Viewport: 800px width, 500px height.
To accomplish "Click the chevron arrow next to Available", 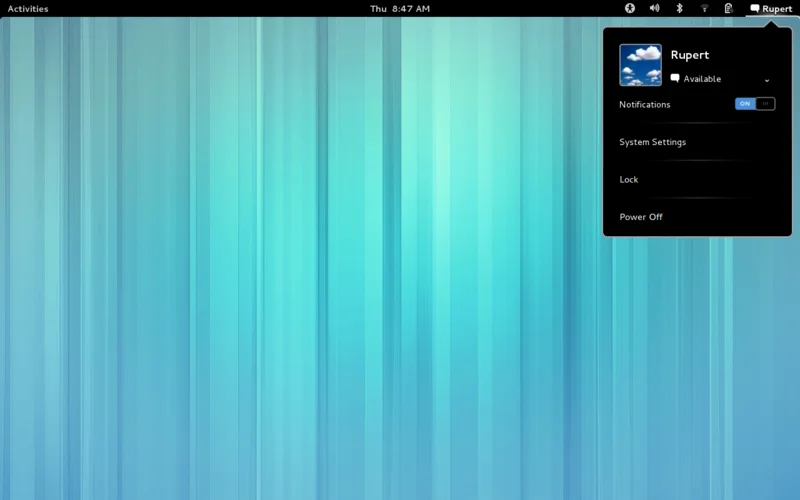I will click(x=767, y=80).
